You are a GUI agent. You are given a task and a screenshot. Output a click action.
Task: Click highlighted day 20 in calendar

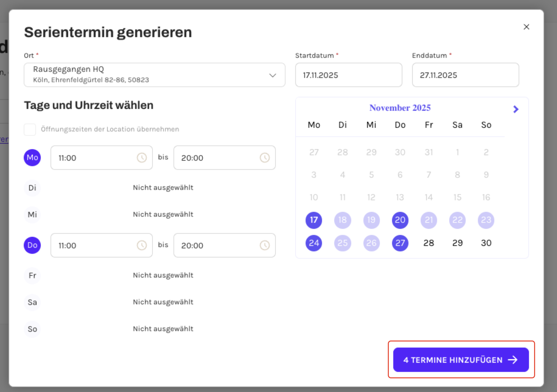(x=400, y=220)
